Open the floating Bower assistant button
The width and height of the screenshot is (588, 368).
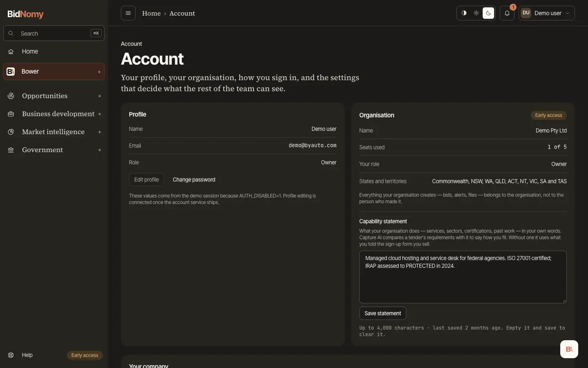coord(569,349)
